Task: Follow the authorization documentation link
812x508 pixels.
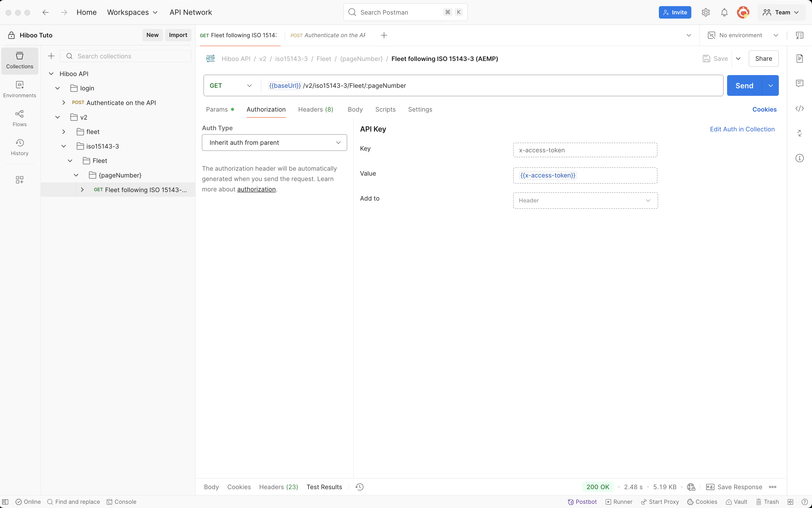Action: pyautogui.click(x=256, y=189)
